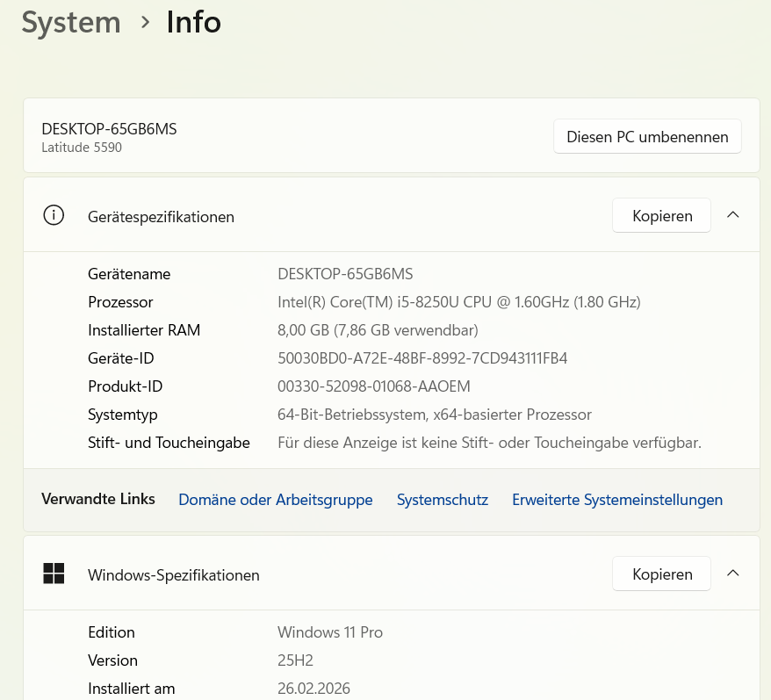The width and height of the screenshot is (771, 700).
Task: Select the 'Latitude 5590' model text
Action: point(82,147)
